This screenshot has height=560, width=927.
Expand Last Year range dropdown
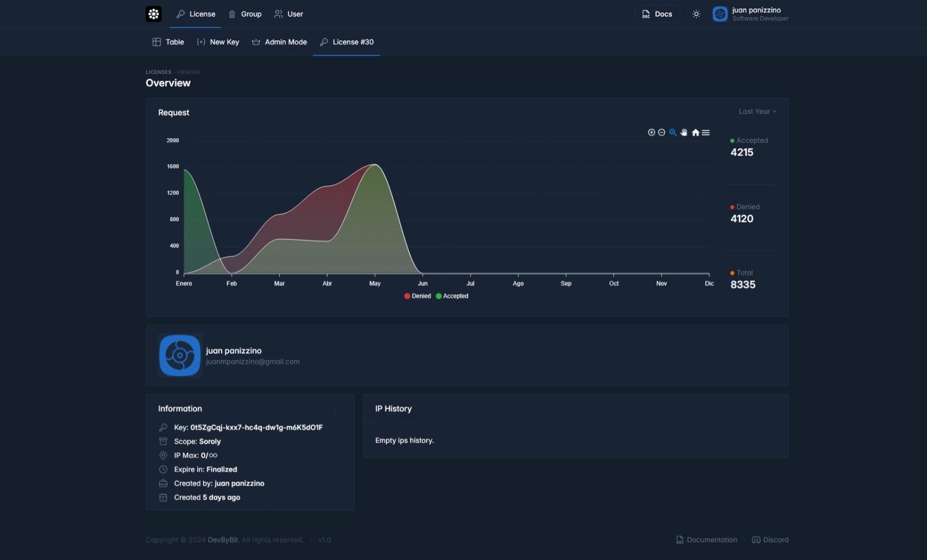757,112
